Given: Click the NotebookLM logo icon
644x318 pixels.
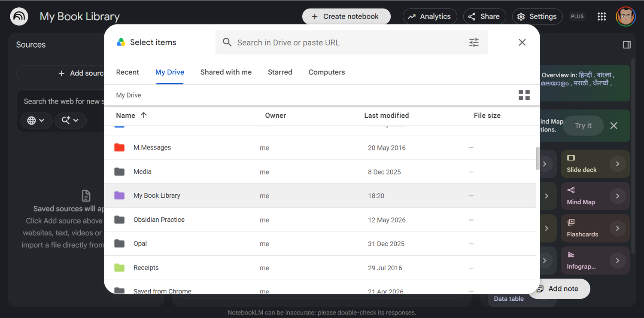Looking at the screenshot, I should 19,17.
